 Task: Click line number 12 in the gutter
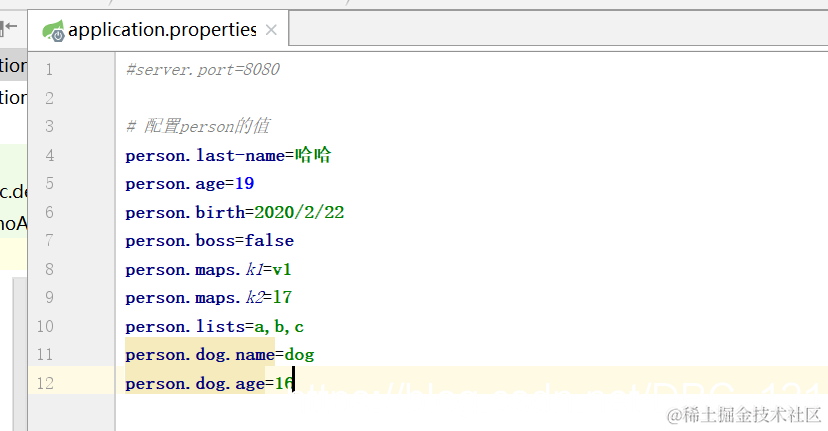click(x=45, y=383)
